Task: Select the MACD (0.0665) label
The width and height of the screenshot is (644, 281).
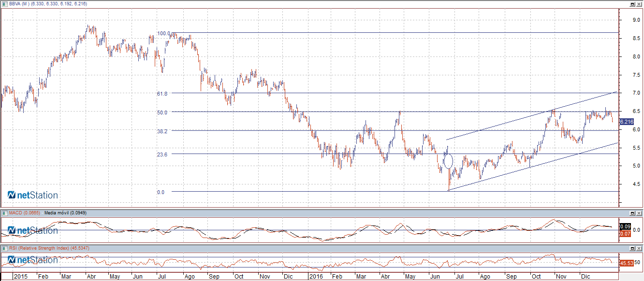Action: [24, 212]
